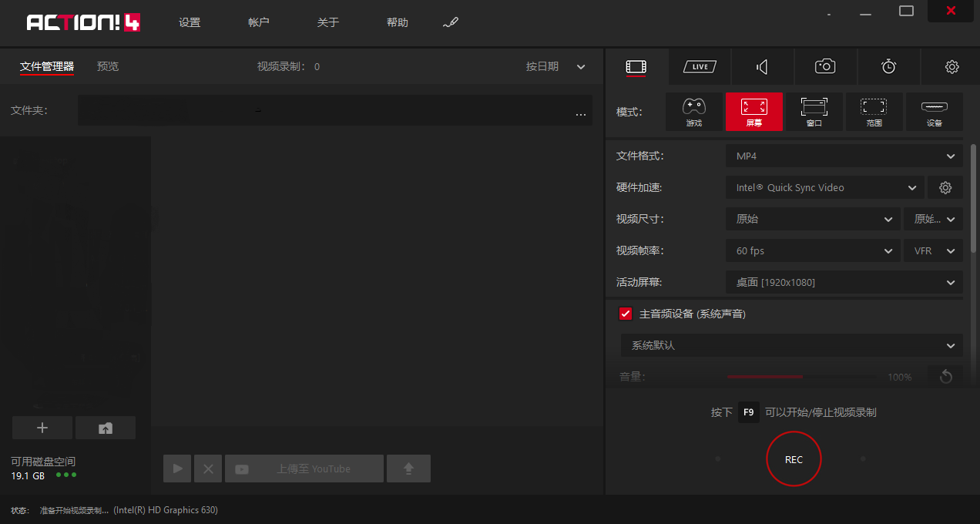Viewport: 980px width, 524px height.
Task: Select the 屏幕 screen recording mode
Action: (754, 112)
